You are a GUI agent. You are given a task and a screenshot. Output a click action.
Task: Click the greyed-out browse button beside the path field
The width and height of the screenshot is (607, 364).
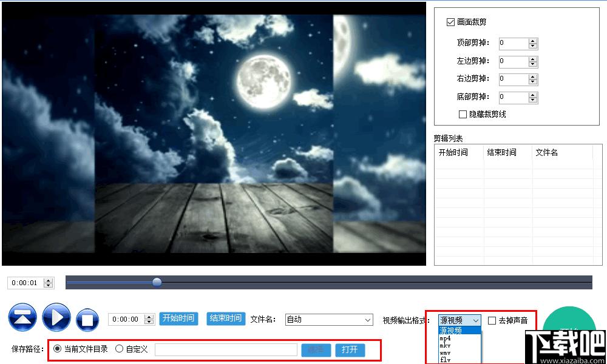[316, 349]
